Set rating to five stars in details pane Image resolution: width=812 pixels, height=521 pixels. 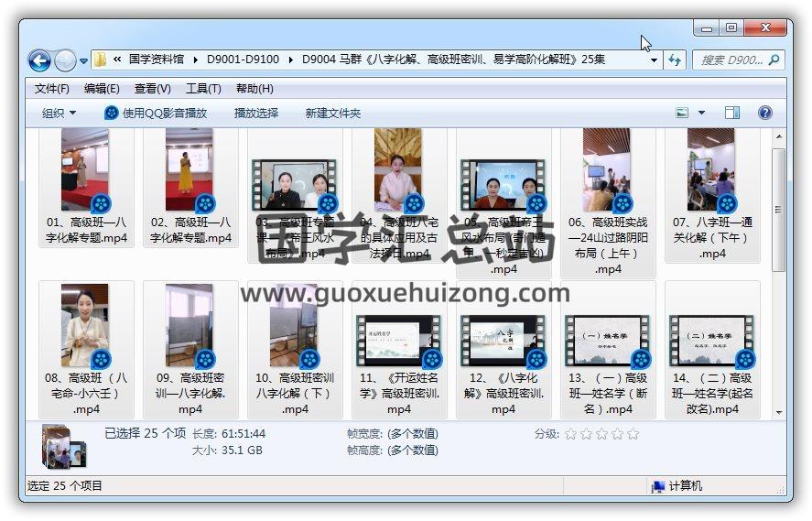pyautogui.click(x=633, y=434)
